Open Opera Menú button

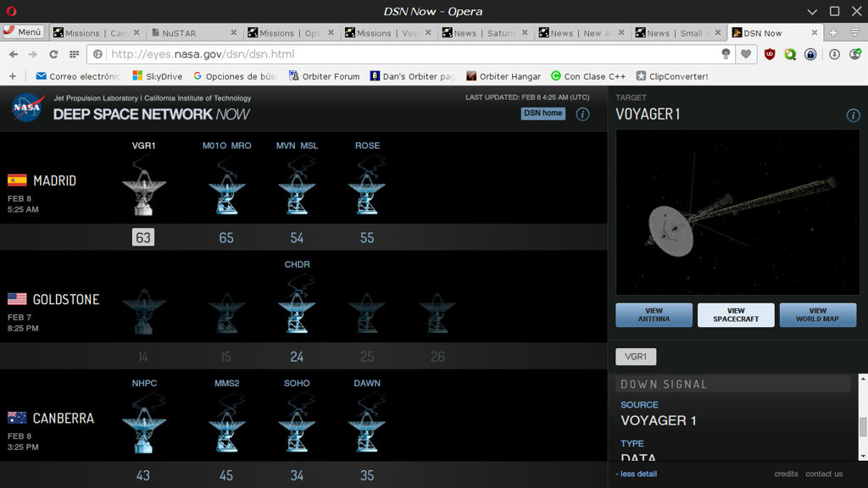22,32
